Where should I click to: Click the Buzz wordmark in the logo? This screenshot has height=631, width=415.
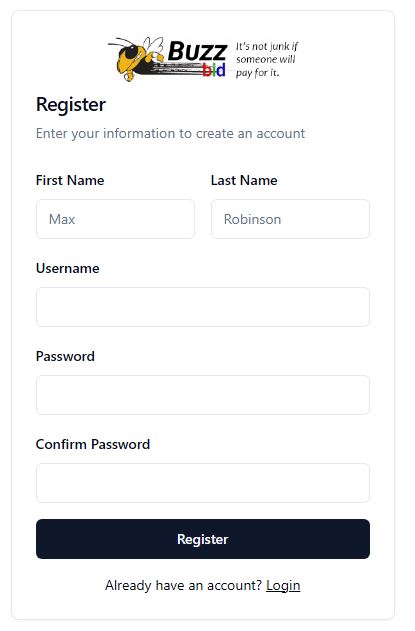197,51
